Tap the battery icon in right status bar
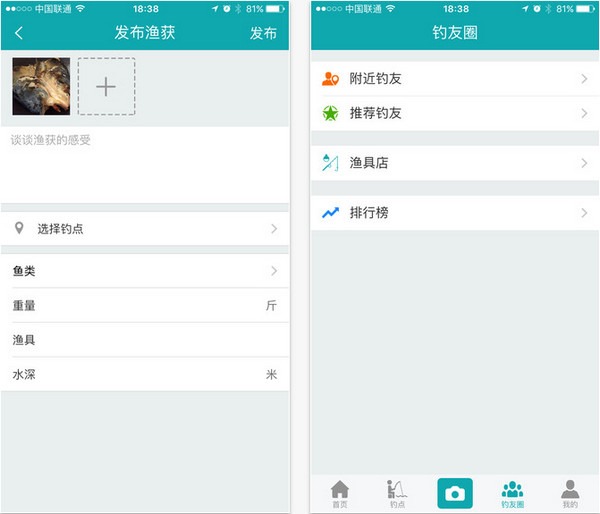This screenshot has height=514, width=600. [585, 9]
